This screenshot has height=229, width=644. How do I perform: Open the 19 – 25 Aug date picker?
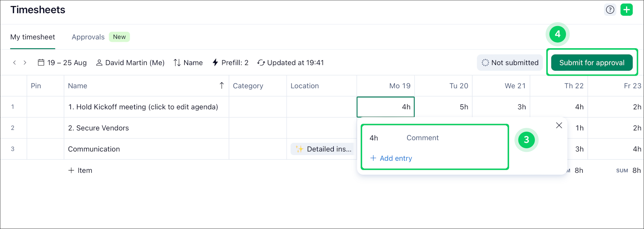(x=62, y=63)
